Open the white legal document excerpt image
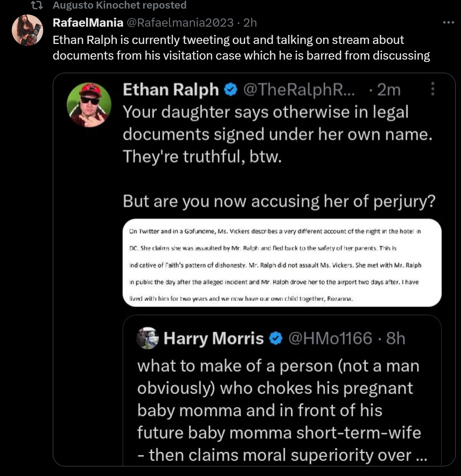This screenshot has height=476, width=461. pyautogui.click(x=282, y=263)
